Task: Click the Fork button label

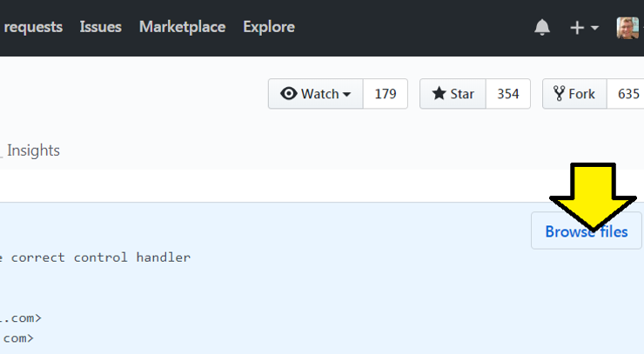Action: tap(581, 94)
